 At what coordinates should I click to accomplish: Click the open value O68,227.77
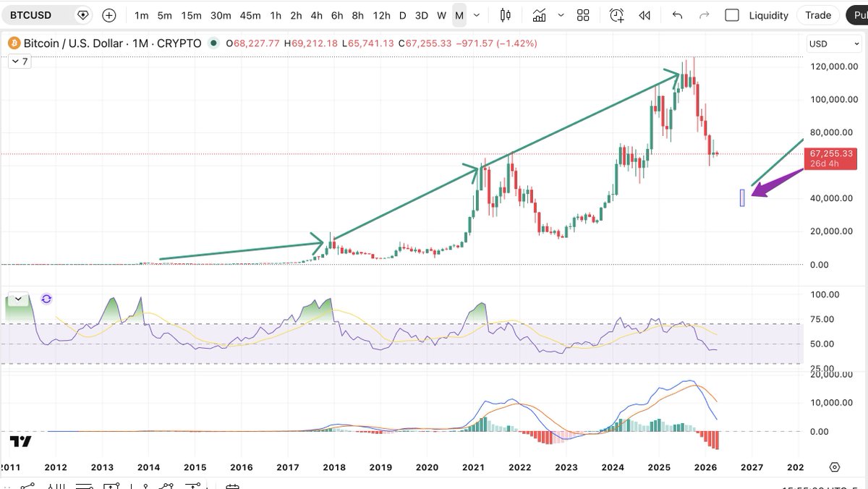[254, 43]
